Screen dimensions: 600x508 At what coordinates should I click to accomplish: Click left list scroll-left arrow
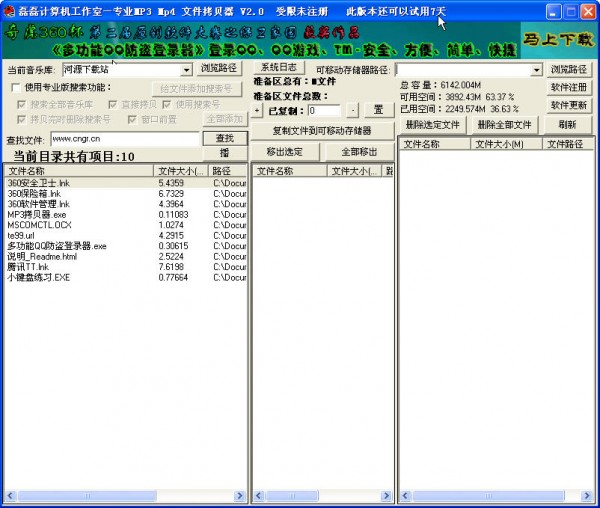tap(10, 496)
